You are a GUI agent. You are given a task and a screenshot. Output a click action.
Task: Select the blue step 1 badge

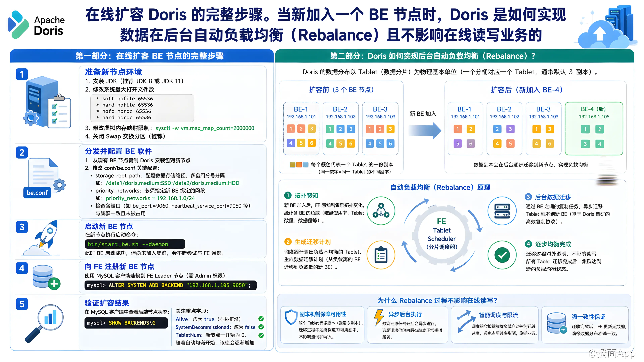[22, 74]
